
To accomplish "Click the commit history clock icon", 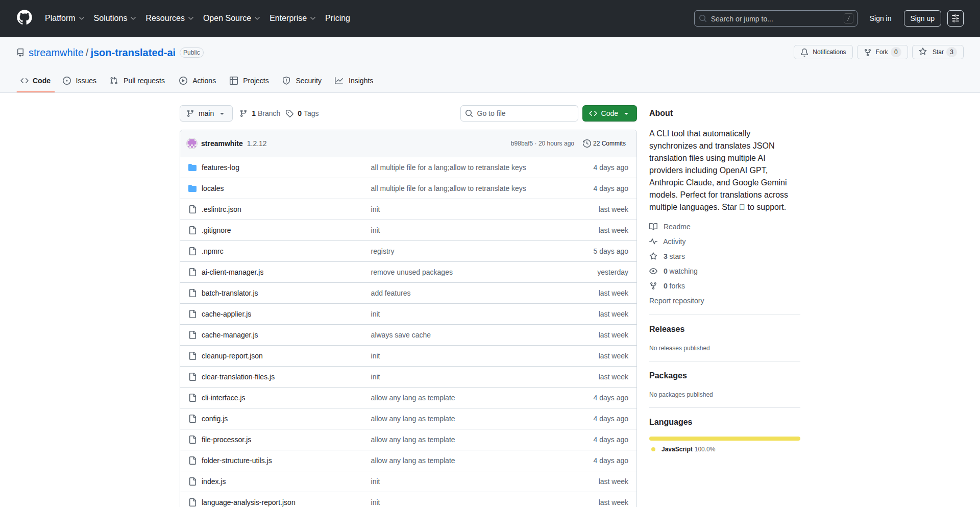I will [587, 143].
